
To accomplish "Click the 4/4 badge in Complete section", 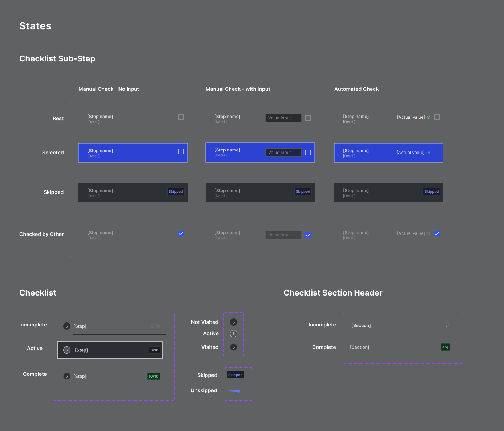I will coord(445,347).
